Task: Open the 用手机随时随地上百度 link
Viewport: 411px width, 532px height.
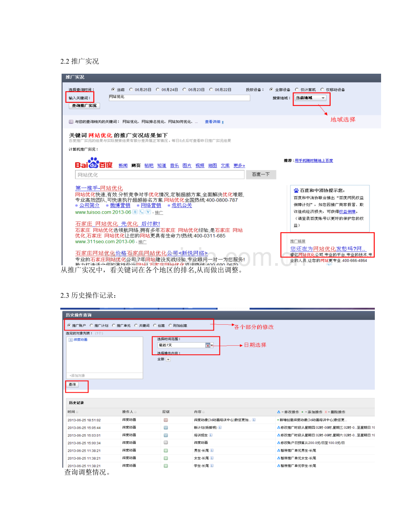Action: [314, 160]
